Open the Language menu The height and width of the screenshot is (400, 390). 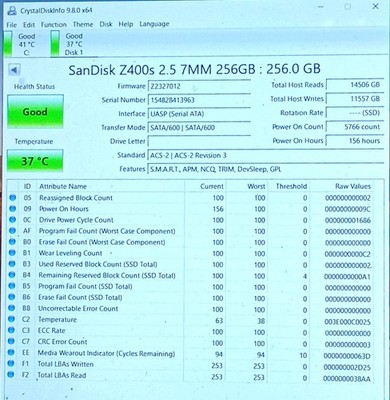click(x=154, y=24)
